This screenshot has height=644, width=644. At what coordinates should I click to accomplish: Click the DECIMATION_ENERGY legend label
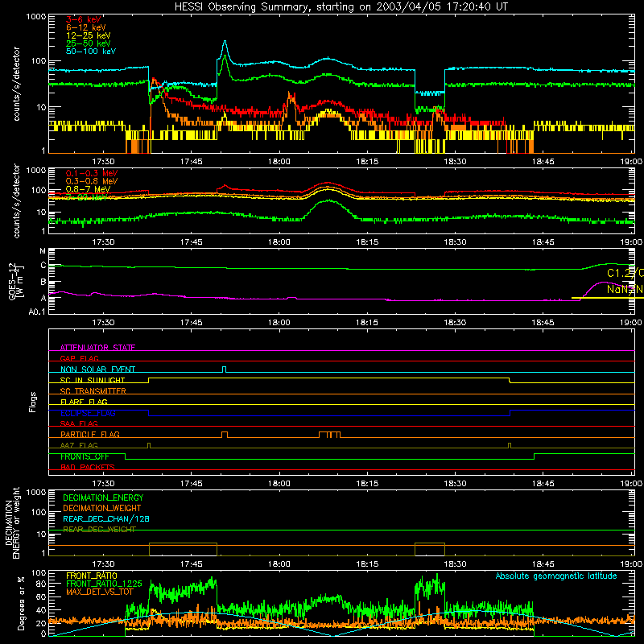click(103, 497)
